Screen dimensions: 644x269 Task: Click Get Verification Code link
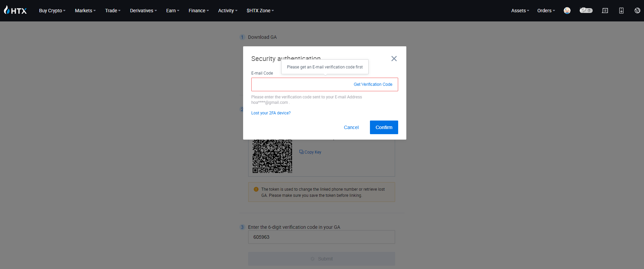tap(373, 84)
